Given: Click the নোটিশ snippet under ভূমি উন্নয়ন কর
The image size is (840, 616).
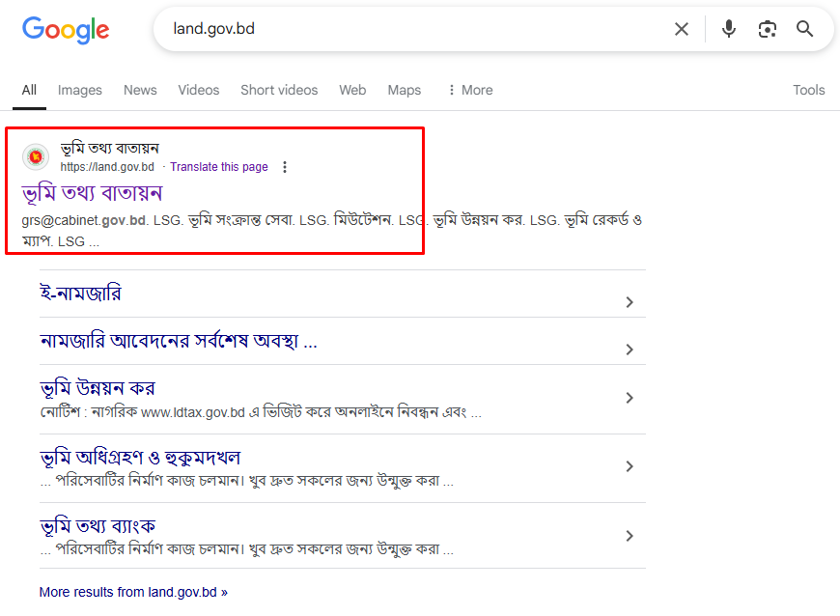Looking at the screenshot, I should pyautogui.click(x=261, y=412).
